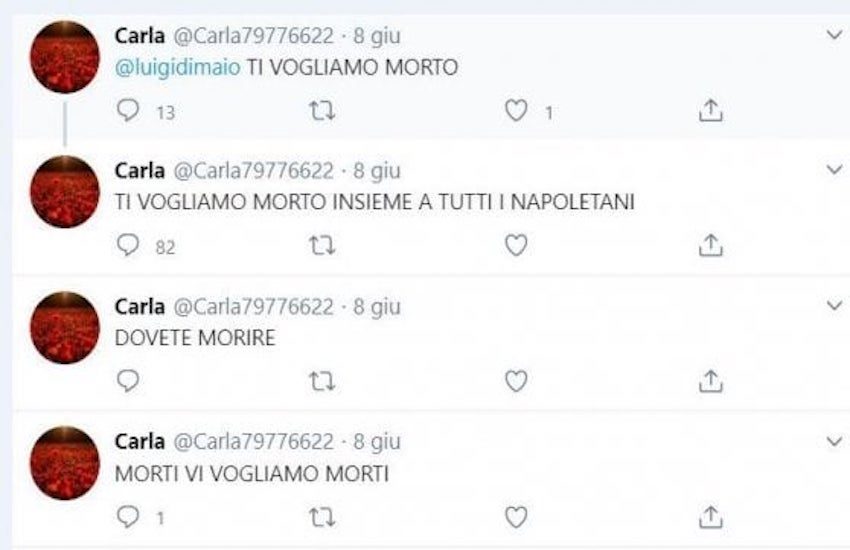Reply to the third tweet from Carla
The image size is (850, 550).
tap(128, 381)
